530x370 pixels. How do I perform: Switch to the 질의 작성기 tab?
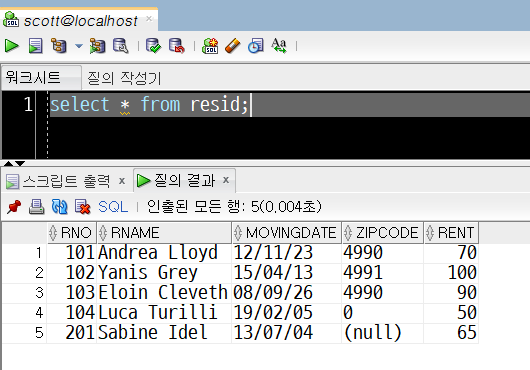click(x=124, y=78)
